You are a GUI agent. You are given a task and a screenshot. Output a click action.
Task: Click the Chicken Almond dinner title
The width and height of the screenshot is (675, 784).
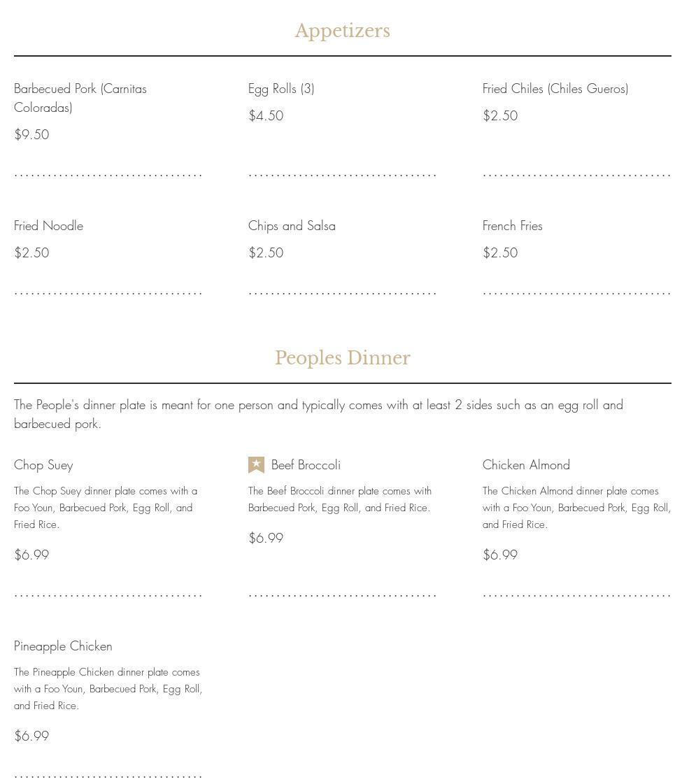tap(526, 465)
